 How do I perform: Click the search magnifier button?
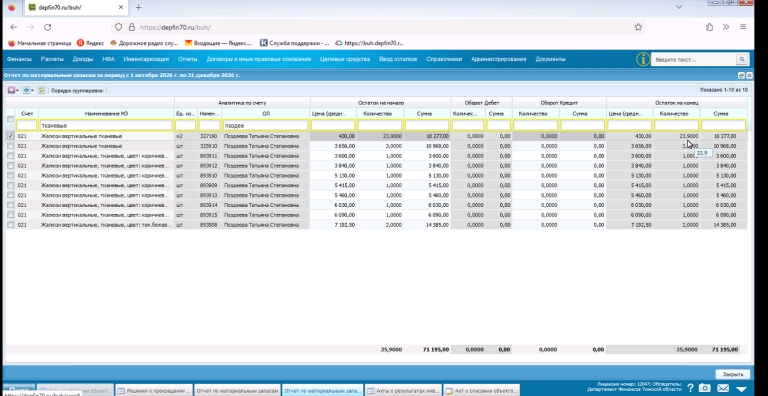pos(743,59)
